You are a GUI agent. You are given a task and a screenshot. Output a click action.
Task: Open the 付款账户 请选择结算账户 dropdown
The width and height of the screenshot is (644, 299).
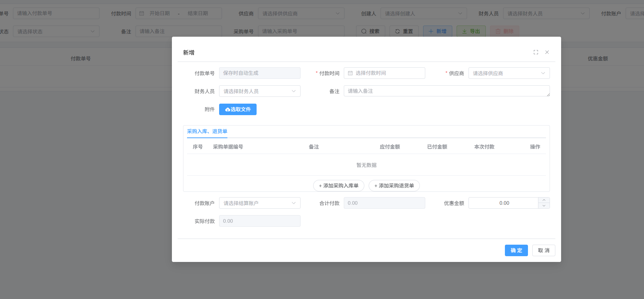click(259, 203)
